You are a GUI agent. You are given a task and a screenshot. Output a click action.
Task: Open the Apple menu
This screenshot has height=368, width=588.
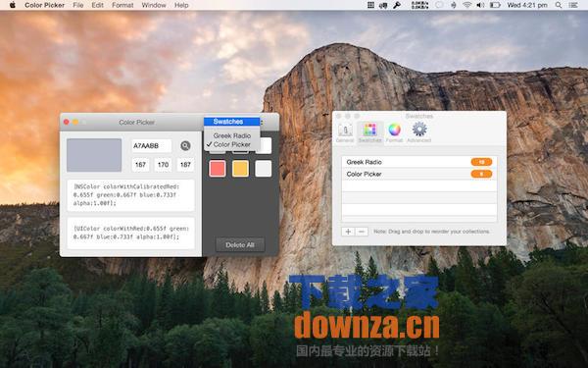pyautogui.click(x=13, y=5)
